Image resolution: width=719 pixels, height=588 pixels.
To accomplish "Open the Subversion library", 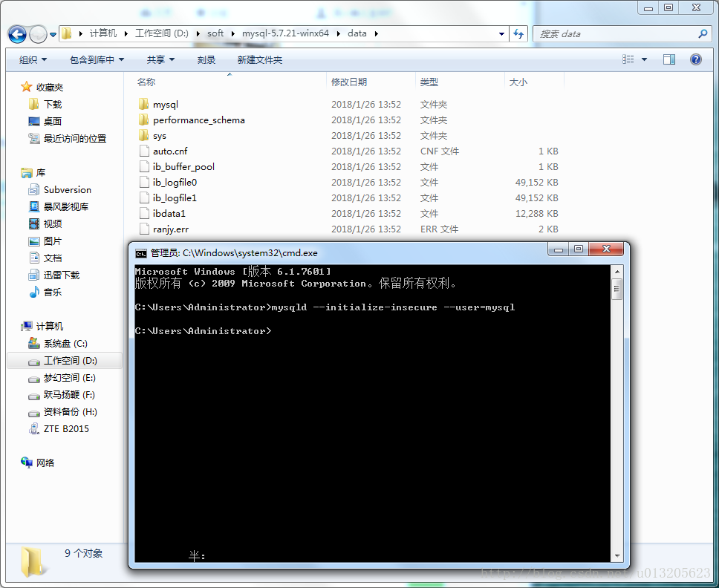I will coord(68,190).
